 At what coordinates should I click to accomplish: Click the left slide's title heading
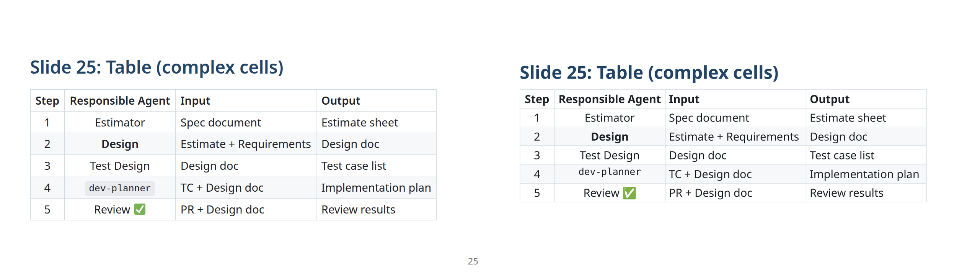click(x=157, y=67)
